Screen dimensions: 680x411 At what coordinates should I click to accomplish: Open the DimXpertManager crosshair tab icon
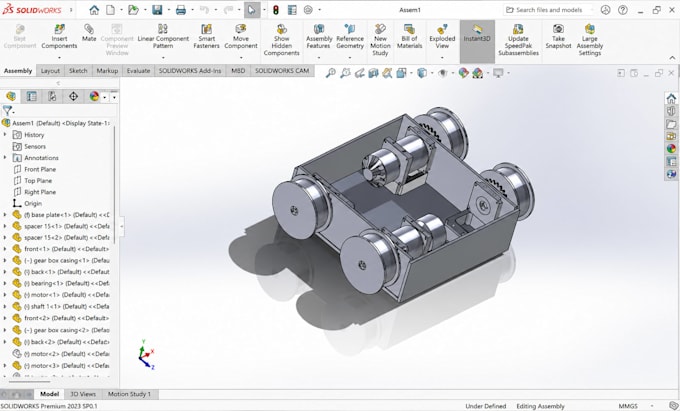click(73, 96)
